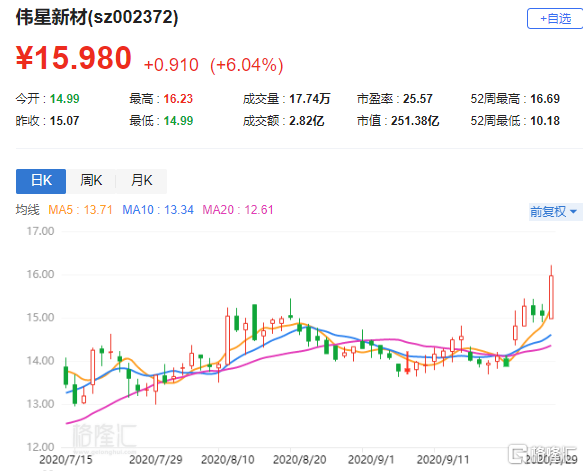
Task: Click the 14.00 y-axis label
Action: [x=41, y=361]
